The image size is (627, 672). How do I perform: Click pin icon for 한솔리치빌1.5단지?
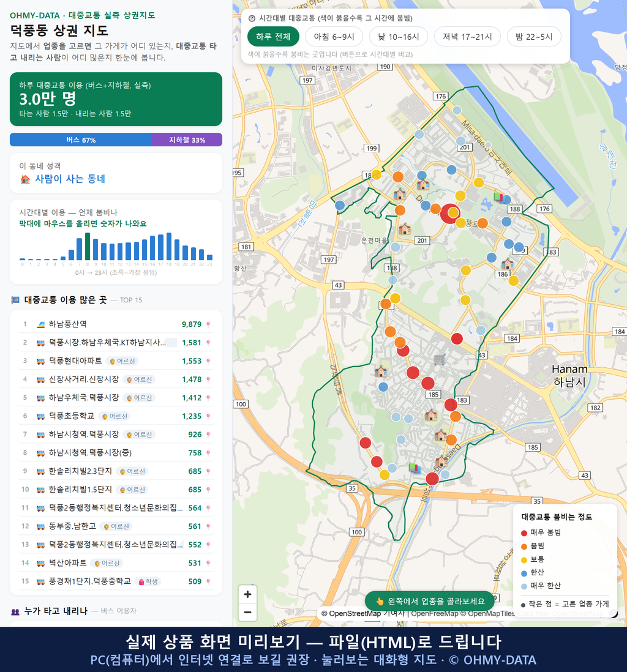click(208, 490)
